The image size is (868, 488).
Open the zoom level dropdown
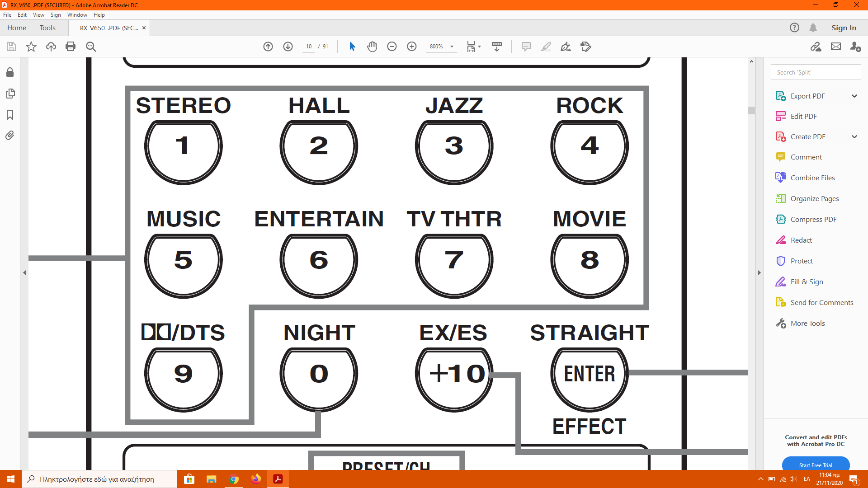click(452, 47)
